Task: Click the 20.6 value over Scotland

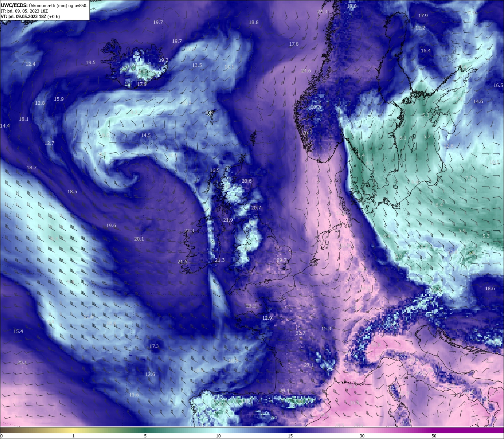Action: (x=246, y=181)
